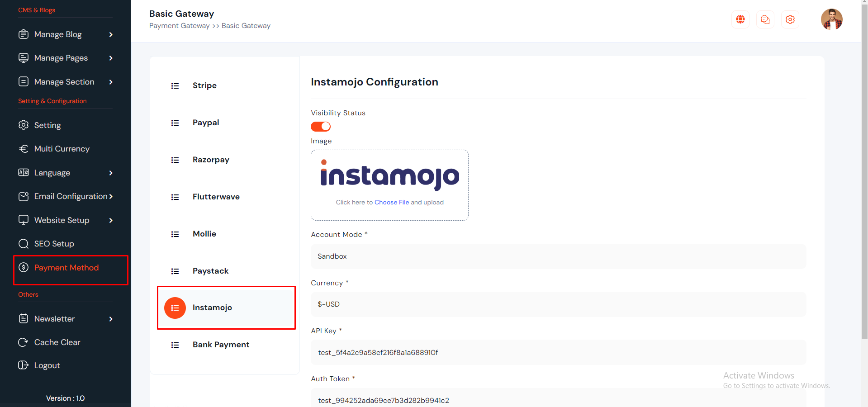The image size is (868, 407).
Task: Click the Manage Blog sidebar icon
Action: click(24, 34)
